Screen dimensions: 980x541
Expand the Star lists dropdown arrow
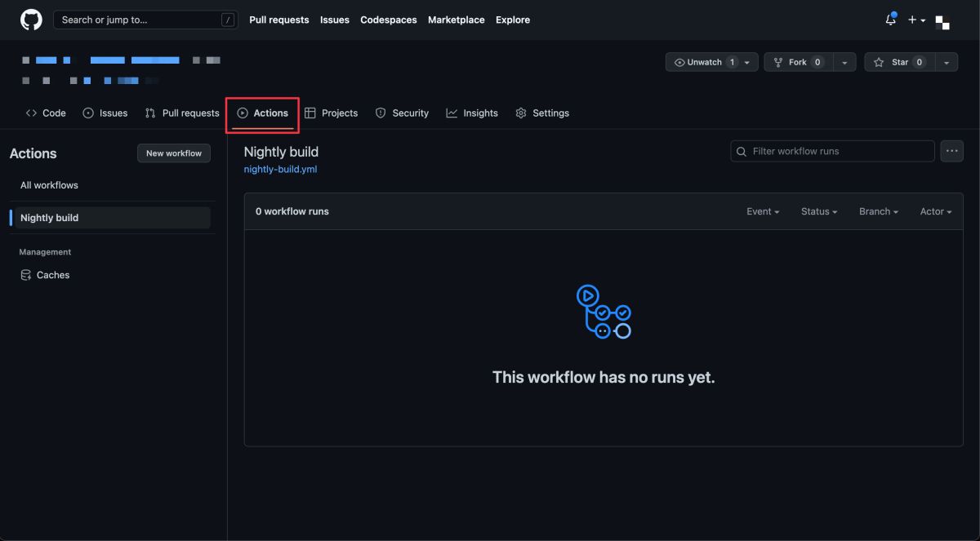point(947,62)
